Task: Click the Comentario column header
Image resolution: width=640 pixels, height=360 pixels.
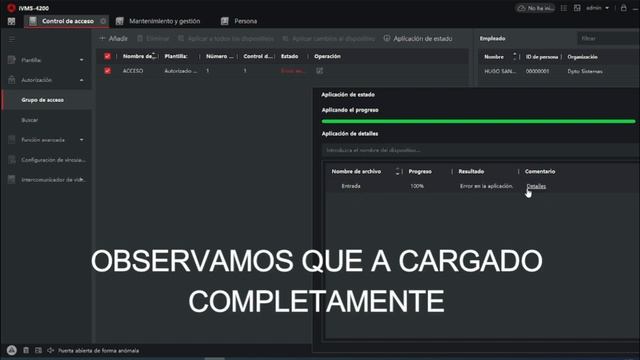Action: coord(540,171)
